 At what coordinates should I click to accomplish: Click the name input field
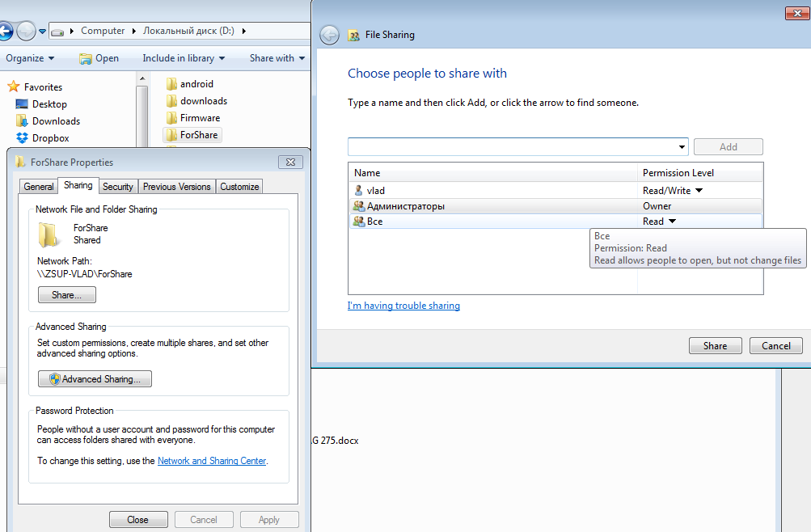511,147
